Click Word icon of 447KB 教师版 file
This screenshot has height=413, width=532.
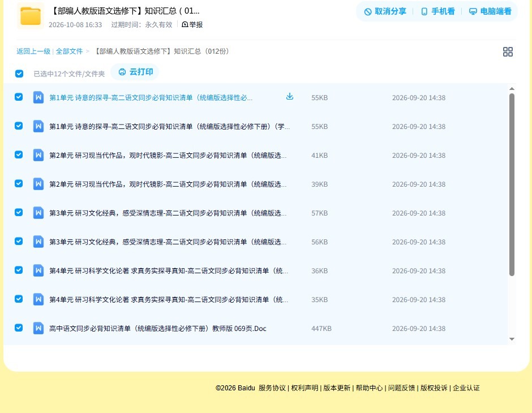[38, 328]
